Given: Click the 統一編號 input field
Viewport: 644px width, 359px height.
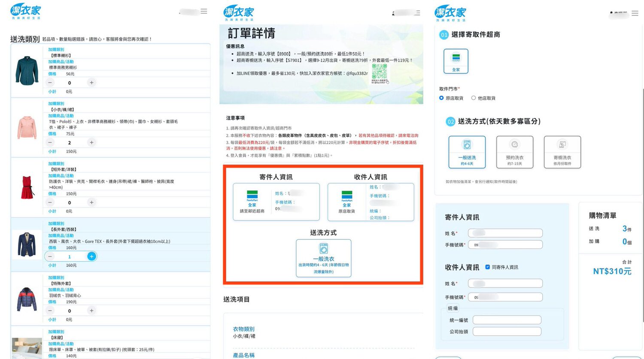Looking at the screenshot, I should click(x=507, y=320).
